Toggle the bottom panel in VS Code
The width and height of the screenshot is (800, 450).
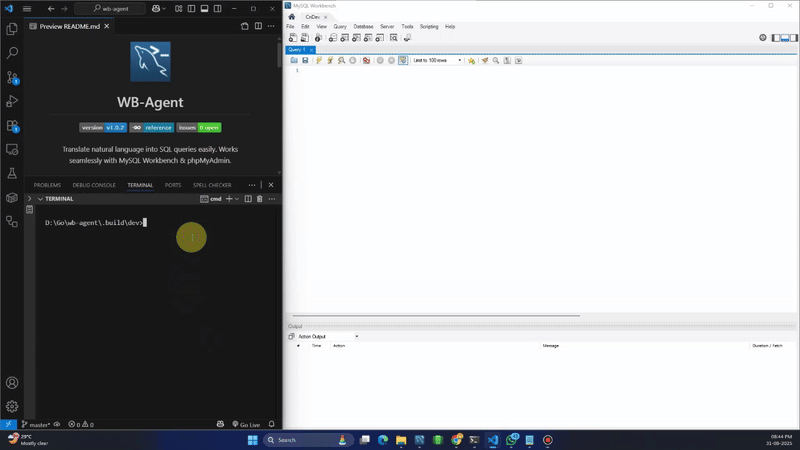[204, 9]
